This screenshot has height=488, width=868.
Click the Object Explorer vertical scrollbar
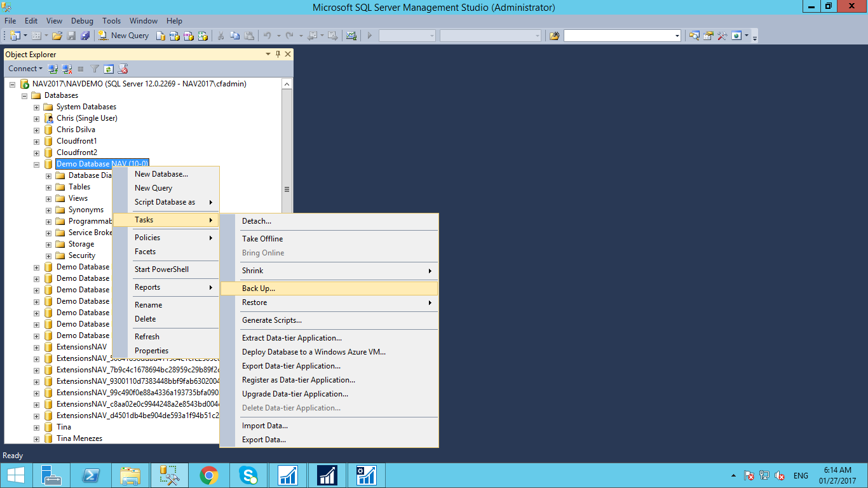click(287, 189)
